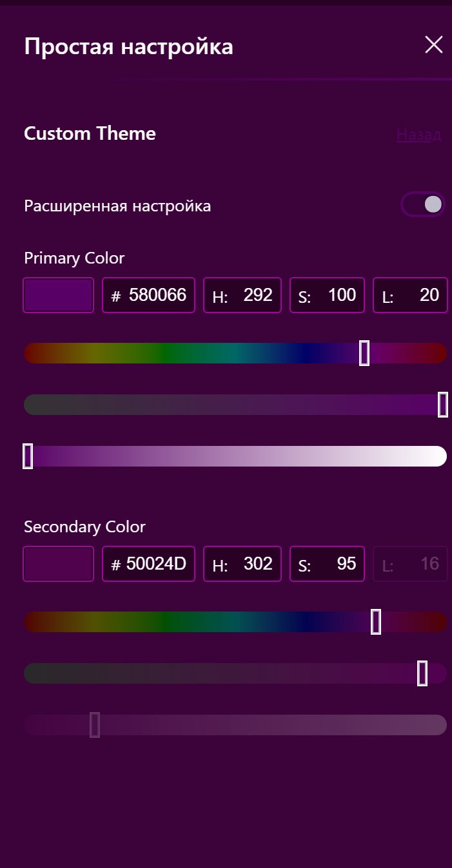This screenshot has height=868, width=452.
Task: Click the Secondary Color hue slider handle
Action: [x=376, y=622]
